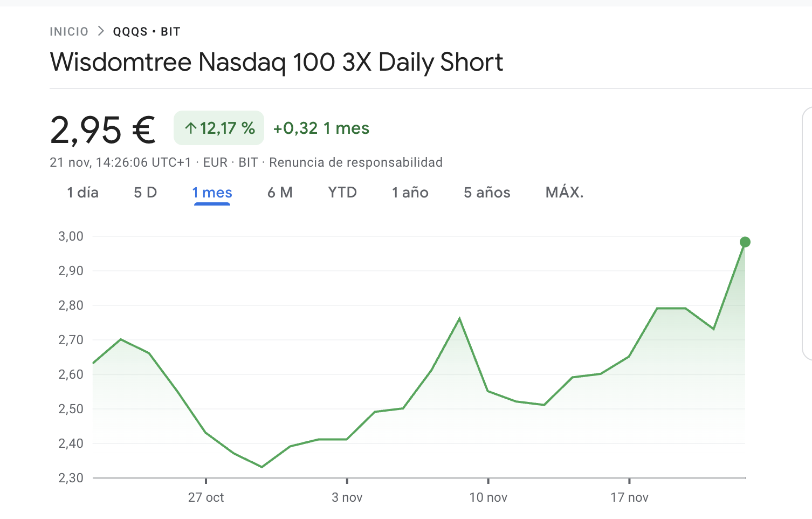Select the 1 mes range tab

coord(212,193)
